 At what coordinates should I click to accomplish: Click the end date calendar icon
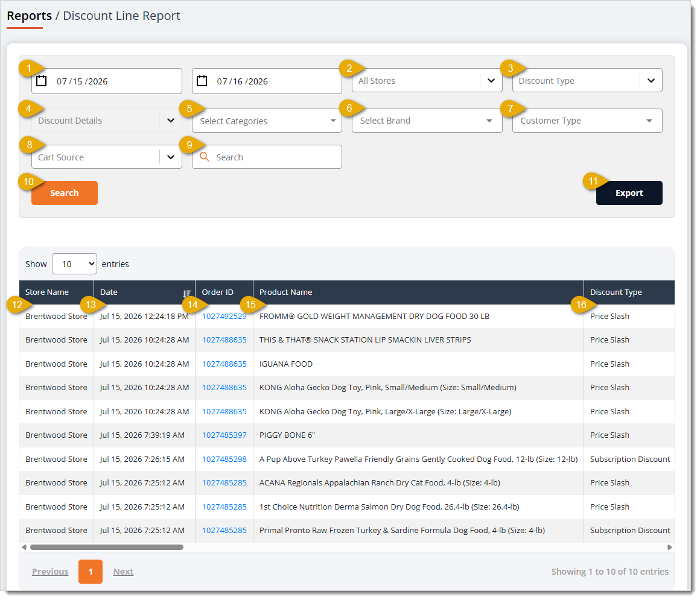[x=202, y=81]
